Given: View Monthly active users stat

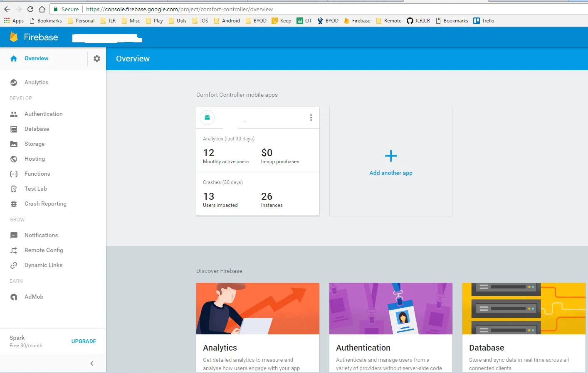Looking at the screenshot, I should tap(226, 156).
